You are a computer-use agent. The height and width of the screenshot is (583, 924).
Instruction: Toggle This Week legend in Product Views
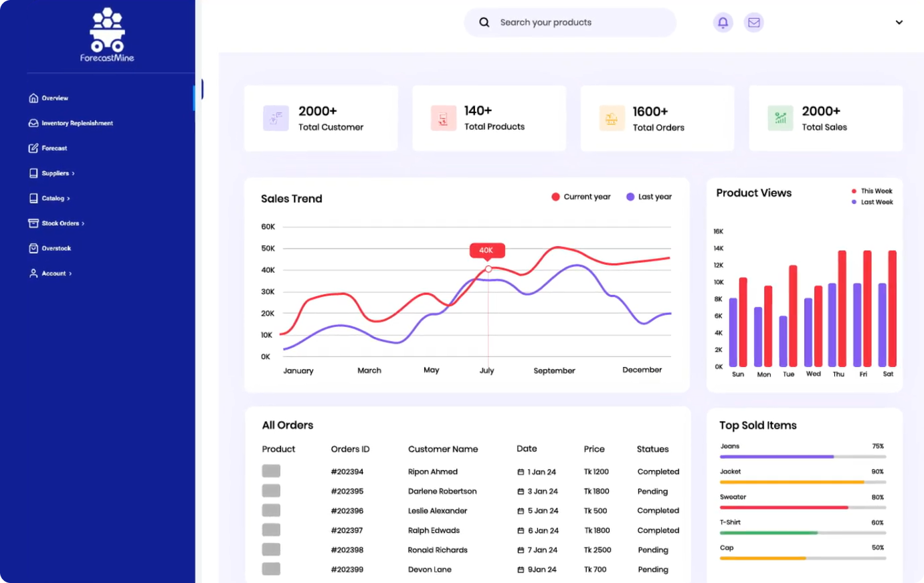[872, 191]
